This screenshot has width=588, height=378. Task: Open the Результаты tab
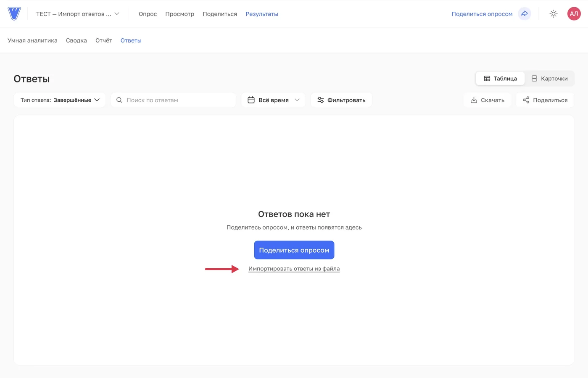262,14
